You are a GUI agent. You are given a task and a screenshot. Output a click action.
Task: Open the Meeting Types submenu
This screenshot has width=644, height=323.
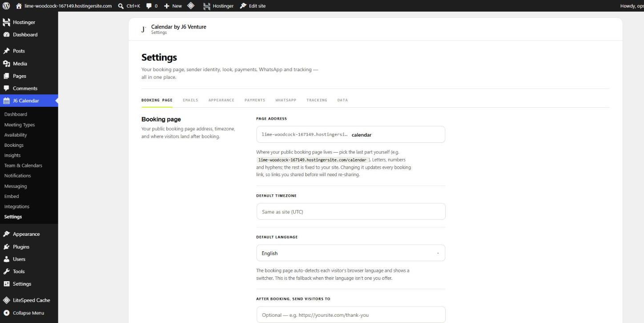[29, 125]
